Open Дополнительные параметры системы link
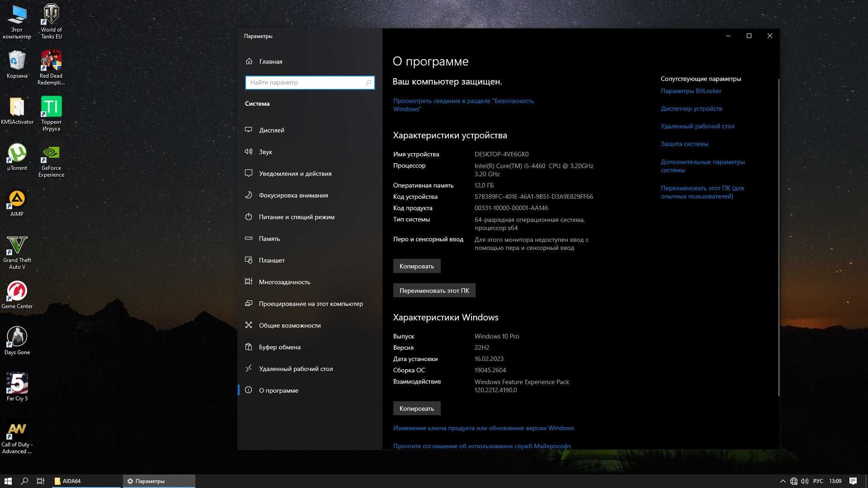The height and width of the screenshot is (488, 868). coord(703,166)
